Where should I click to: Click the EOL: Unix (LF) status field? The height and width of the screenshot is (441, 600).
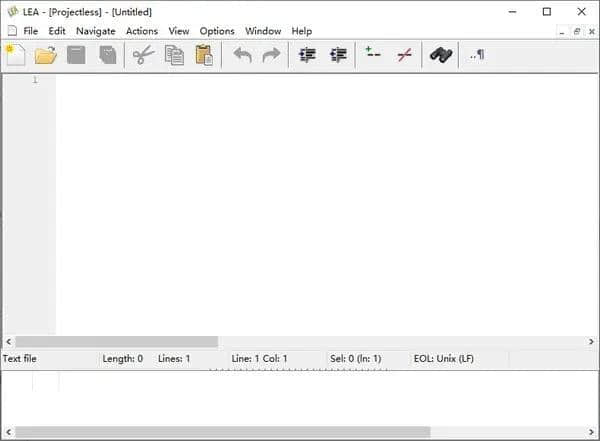point(443,359)
